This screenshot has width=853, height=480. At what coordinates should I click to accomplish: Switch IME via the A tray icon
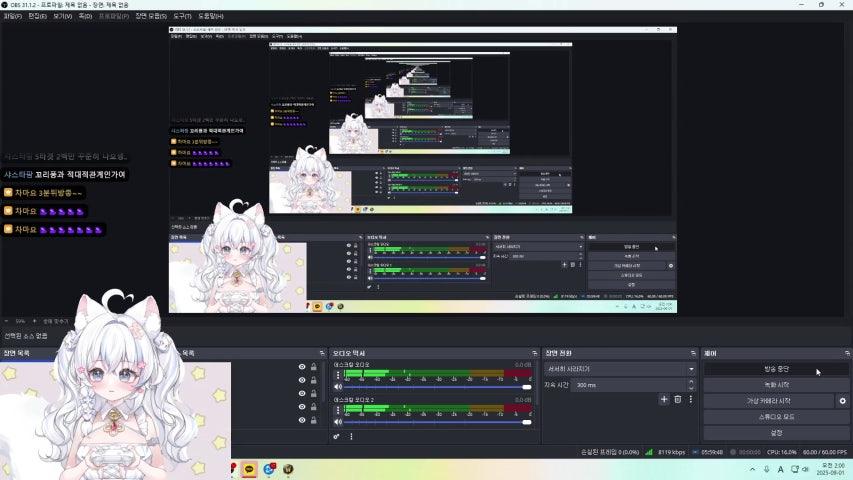781,469
